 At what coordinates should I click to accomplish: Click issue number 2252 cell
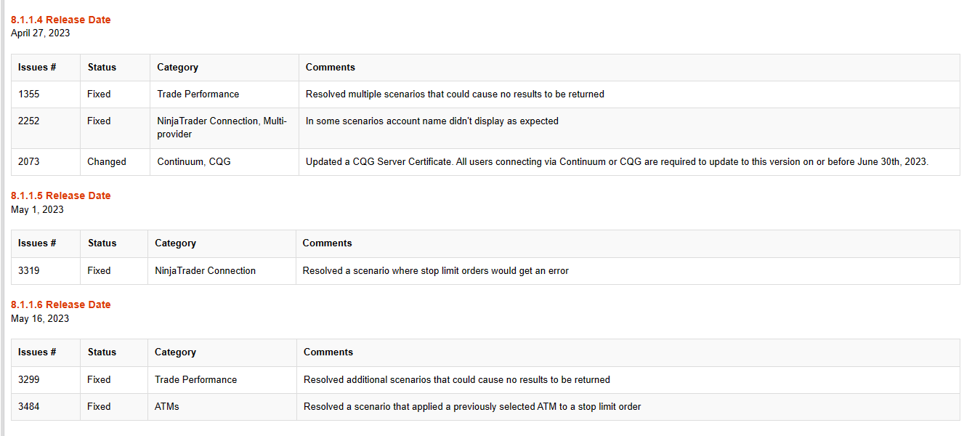click(x=46, y=128)
